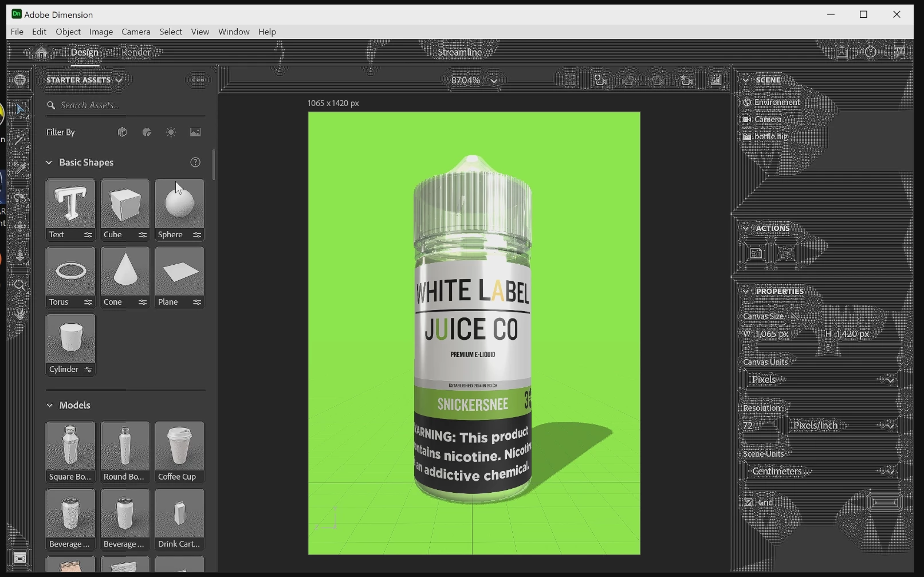Open the Edit menu
This screenshot has width=924, height=577.
(x=40, y=32)
